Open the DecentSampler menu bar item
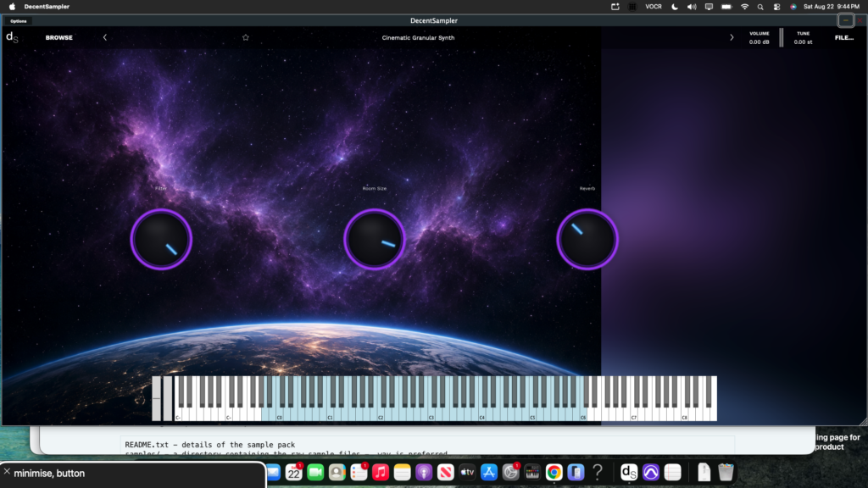The height and width of the screenshot is (488, 868). [47, 7]
